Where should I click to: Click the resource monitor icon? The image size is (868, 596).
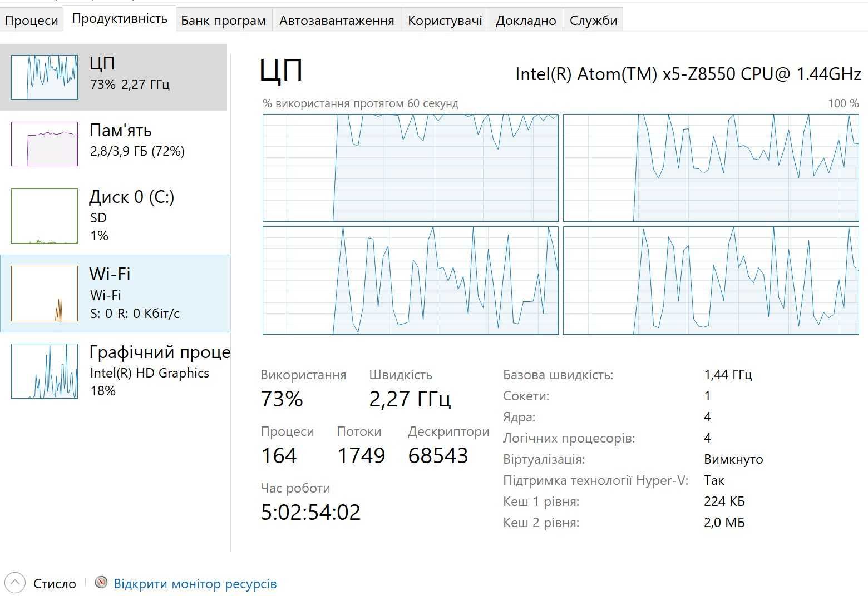point(101,583)
